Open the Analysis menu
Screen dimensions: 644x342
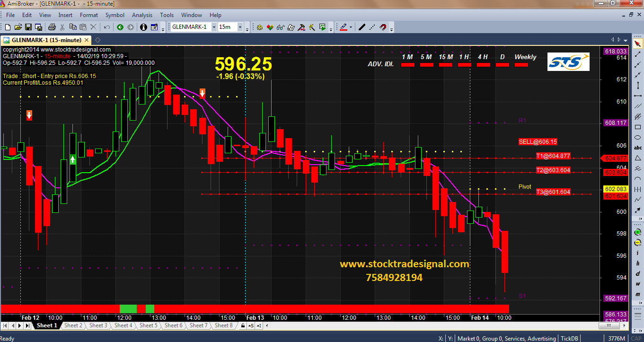click(142, 15)
